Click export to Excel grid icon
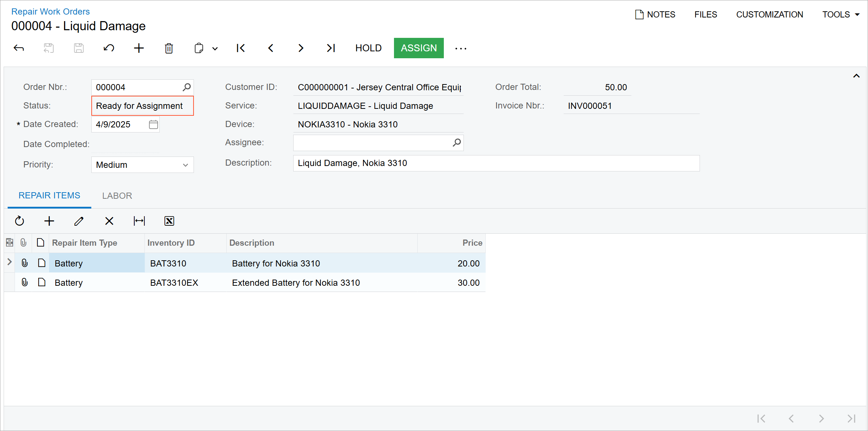Screen dimensions: 868x431 [x=169, y=221]
